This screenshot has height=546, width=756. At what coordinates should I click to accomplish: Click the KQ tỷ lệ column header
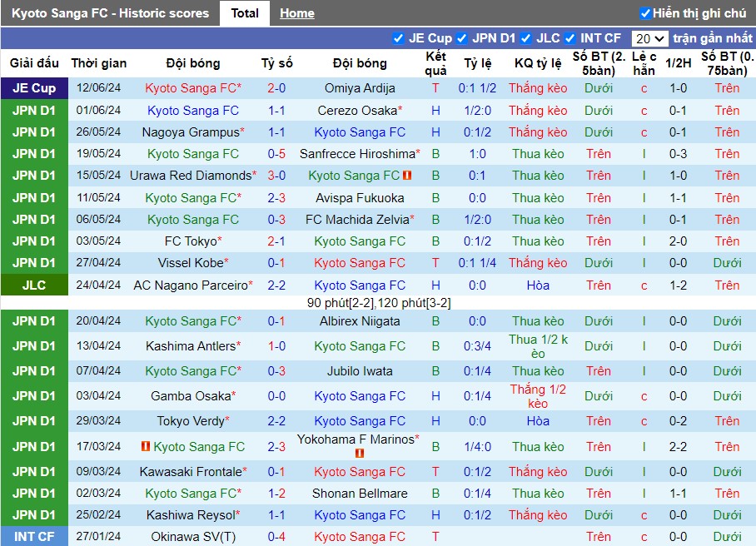538,63
